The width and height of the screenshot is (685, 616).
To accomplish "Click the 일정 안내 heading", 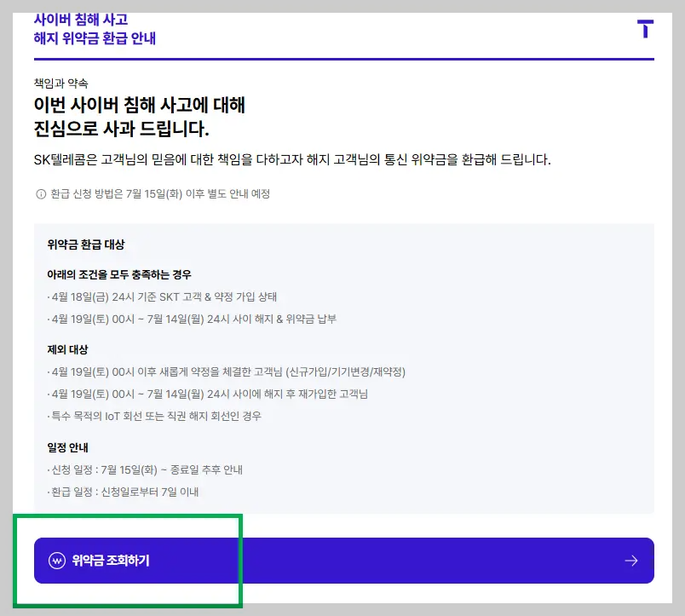I will (x=68, y=446).
